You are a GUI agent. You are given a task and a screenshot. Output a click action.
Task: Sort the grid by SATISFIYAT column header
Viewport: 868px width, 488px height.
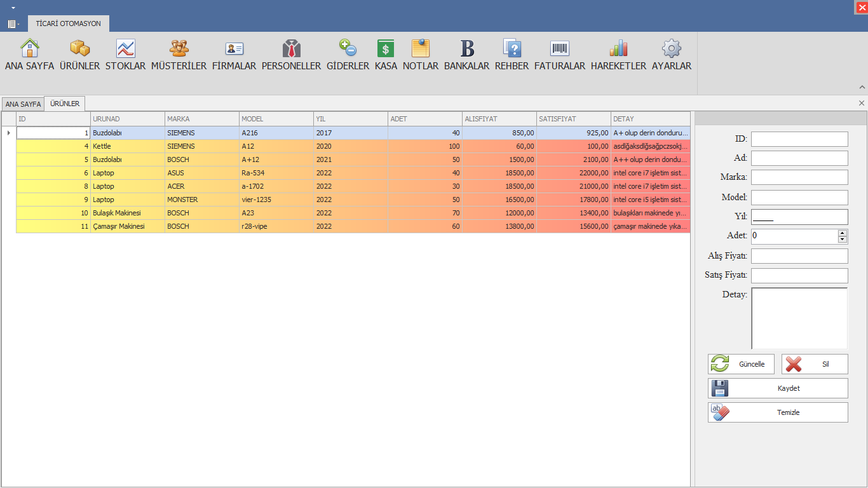[x=573, y=119]
